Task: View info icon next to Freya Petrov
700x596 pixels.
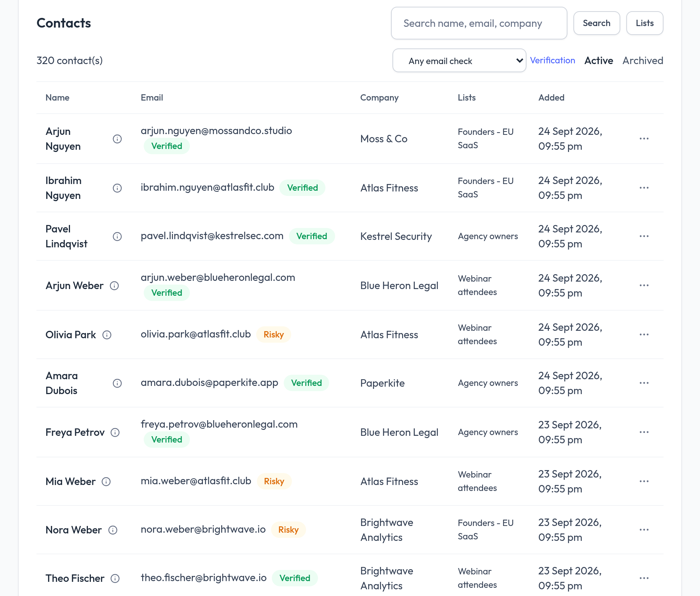Action: coord(115,432)
